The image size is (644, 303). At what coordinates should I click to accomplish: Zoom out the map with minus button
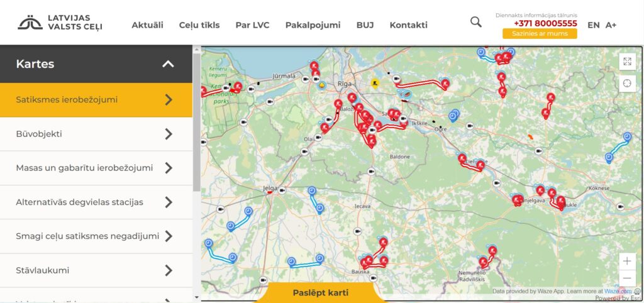[x=627, y=278]
